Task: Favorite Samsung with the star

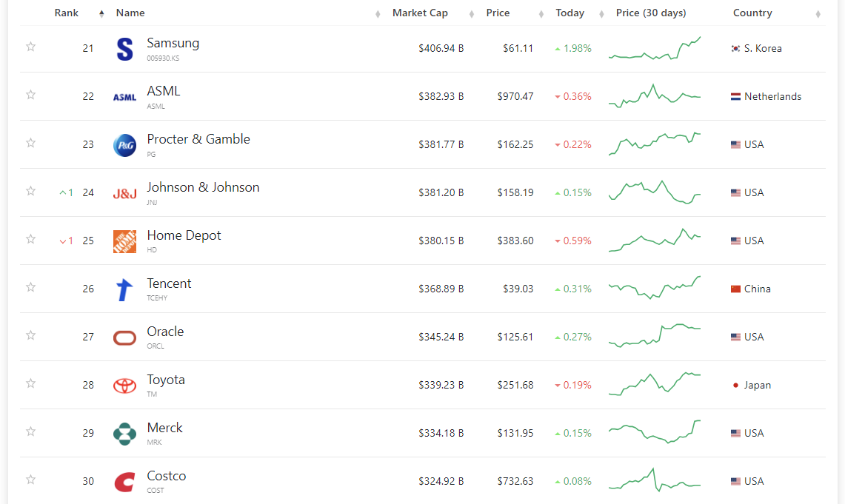Action: [x=30, y=47]
